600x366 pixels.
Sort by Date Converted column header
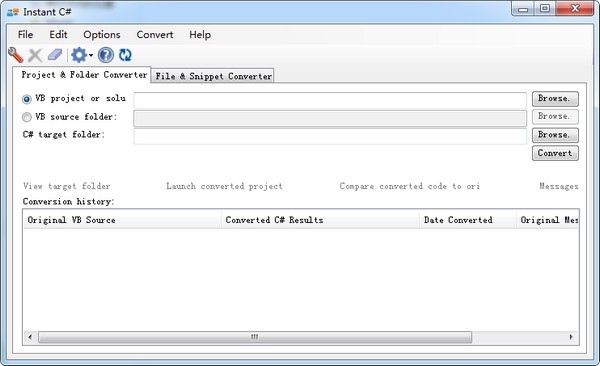[x=468, y=220]
